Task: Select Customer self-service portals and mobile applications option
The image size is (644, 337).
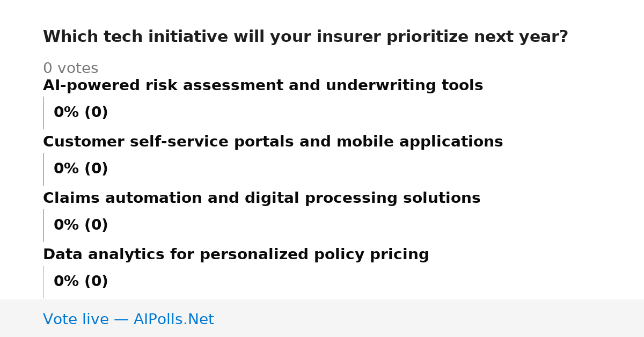Action: (x=273, y=142)
